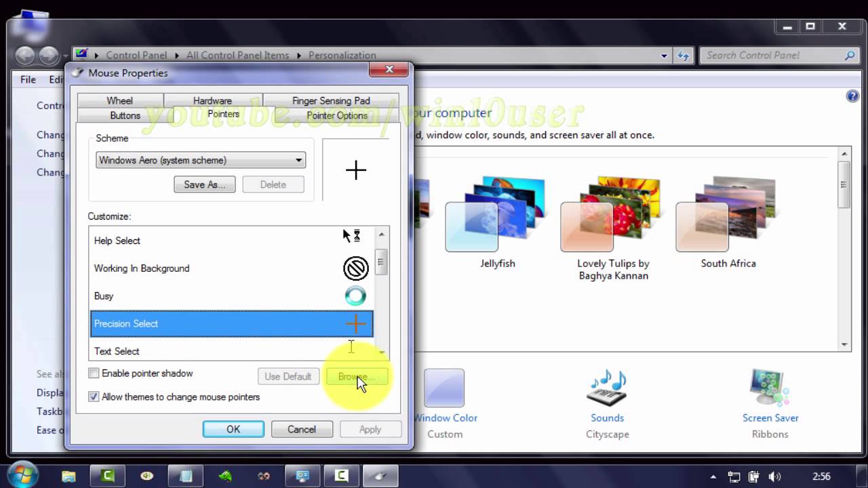Click the mouse properties taskbar icon

point(380,476)
